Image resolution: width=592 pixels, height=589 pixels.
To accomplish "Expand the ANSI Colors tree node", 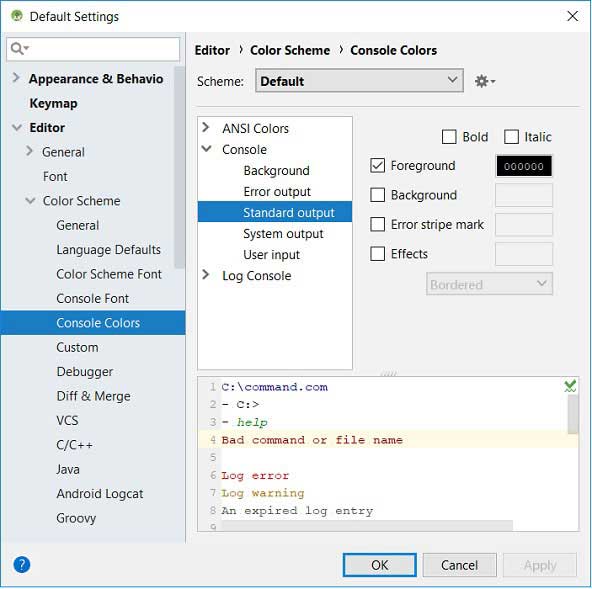I will point(206,127).
